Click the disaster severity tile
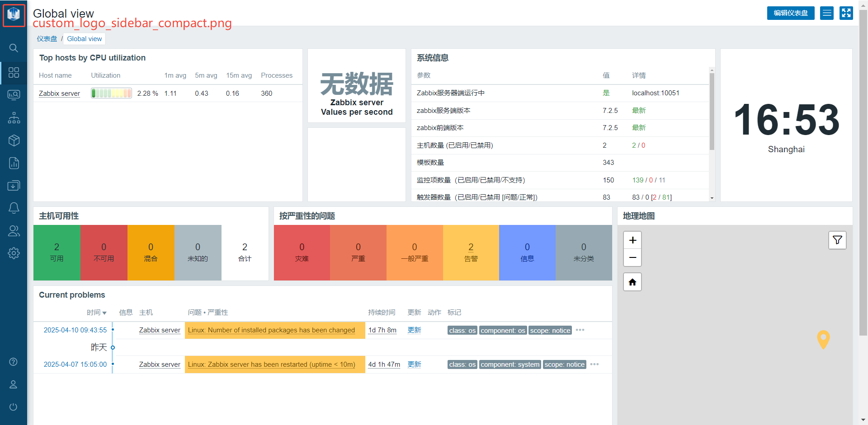 click(x=302, y=252)
